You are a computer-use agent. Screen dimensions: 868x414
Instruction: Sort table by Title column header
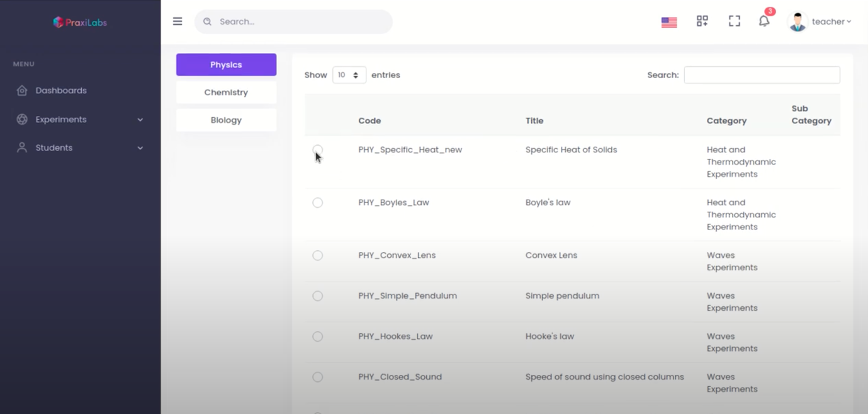pyautogui.click(x=534, y=120)
